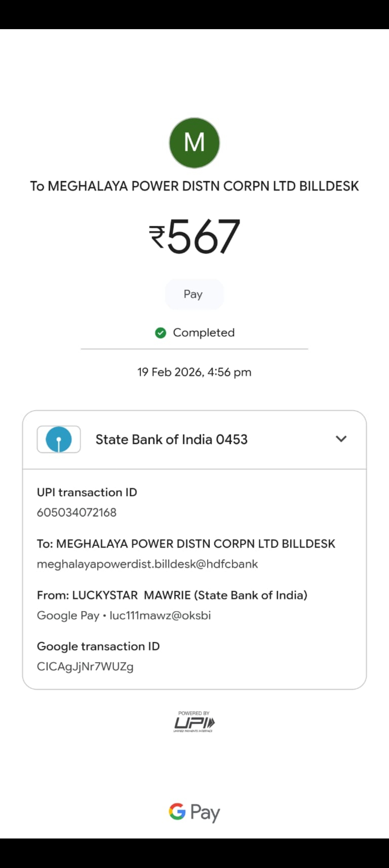Select the State Bank of India 0453 row
The height and width of the screenshot is (868, 389).
(x=171, y=439)
